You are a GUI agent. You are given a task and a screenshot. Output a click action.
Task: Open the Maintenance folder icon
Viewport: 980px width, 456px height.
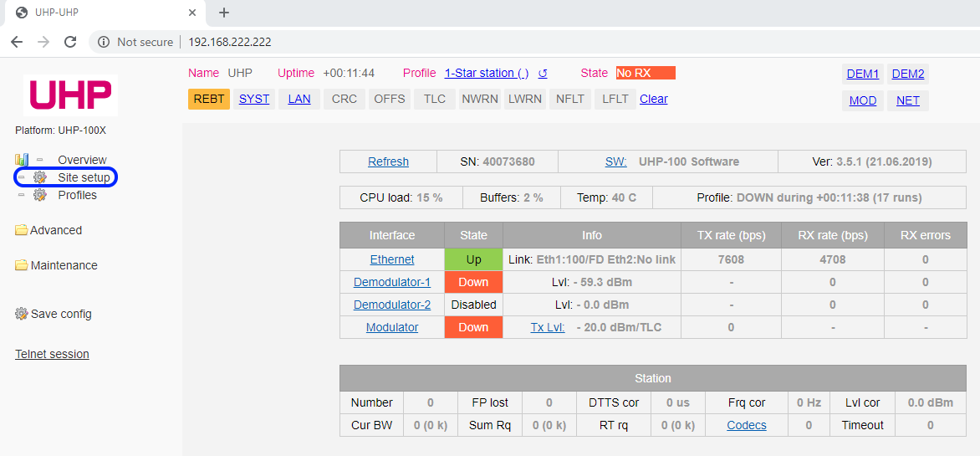click(x=22, y=265)
